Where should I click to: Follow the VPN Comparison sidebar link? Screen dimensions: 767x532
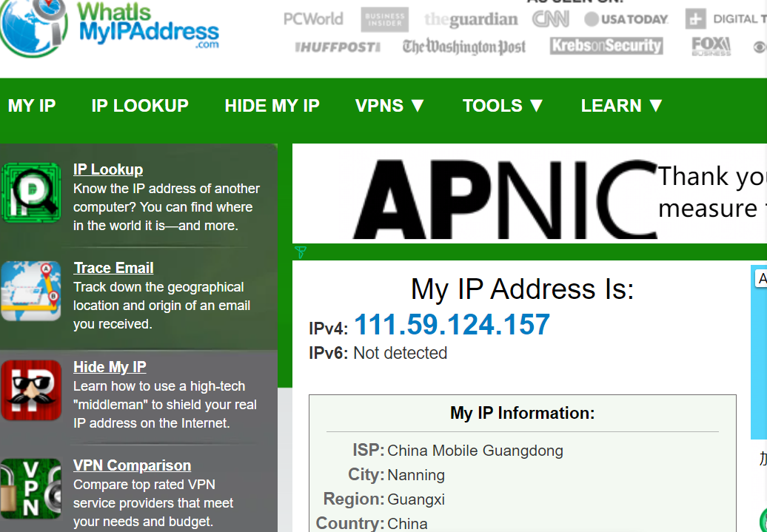[132, 465]
